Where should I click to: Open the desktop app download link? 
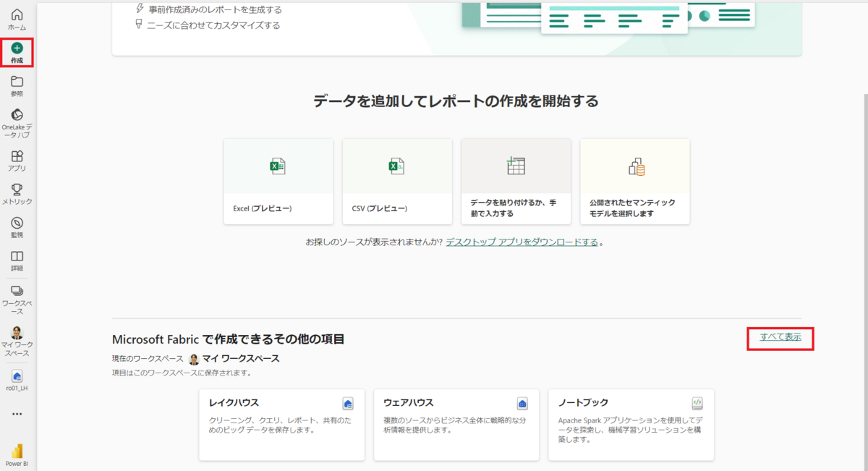(522, 242)
